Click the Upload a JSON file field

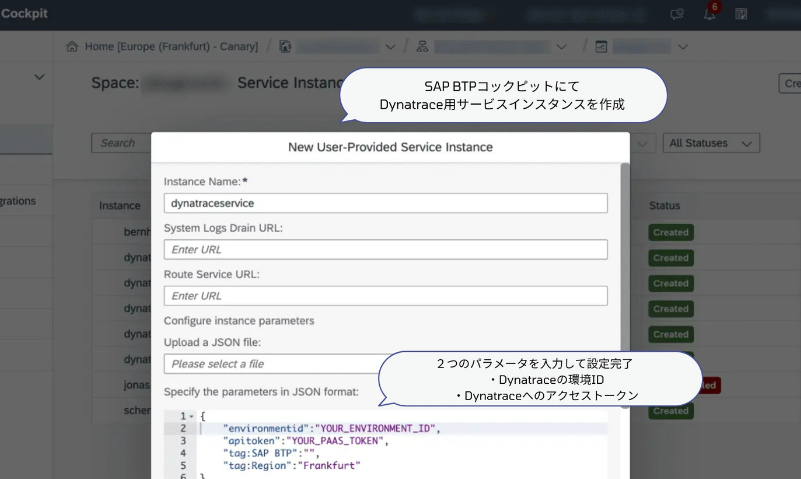[x=276, y=364]
